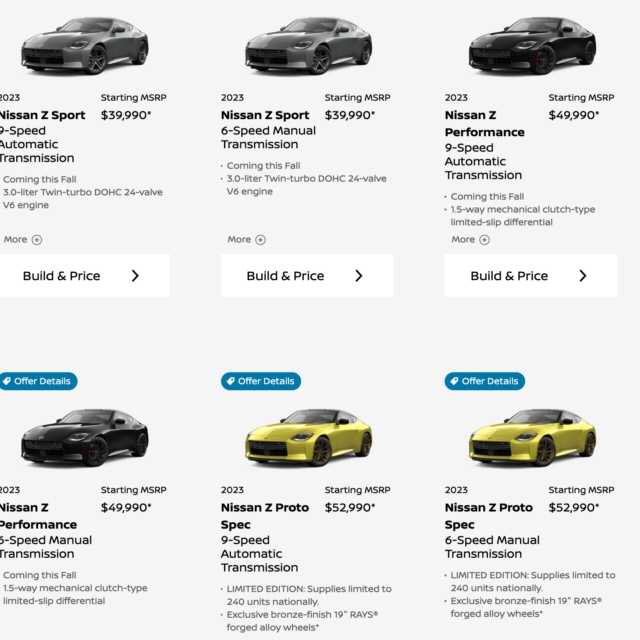The width and height of the screenshot is (640, 640).
Task: Click arrow icon on Performance Automatic Build & Price
Action: tap(583, 276)
